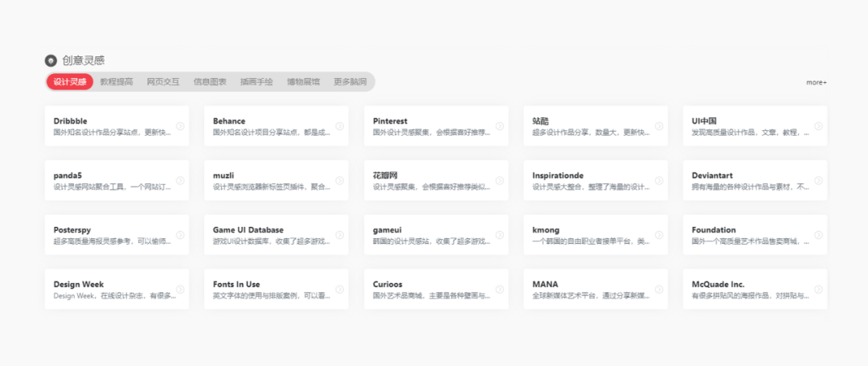Open the MANA site title

coord(545,283)
